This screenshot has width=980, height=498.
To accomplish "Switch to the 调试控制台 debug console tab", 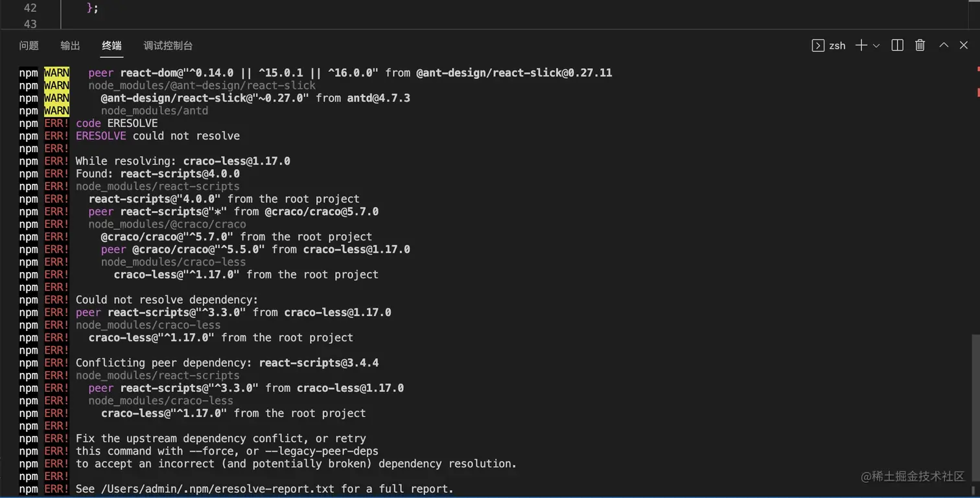I will click(x=168, y=45).
